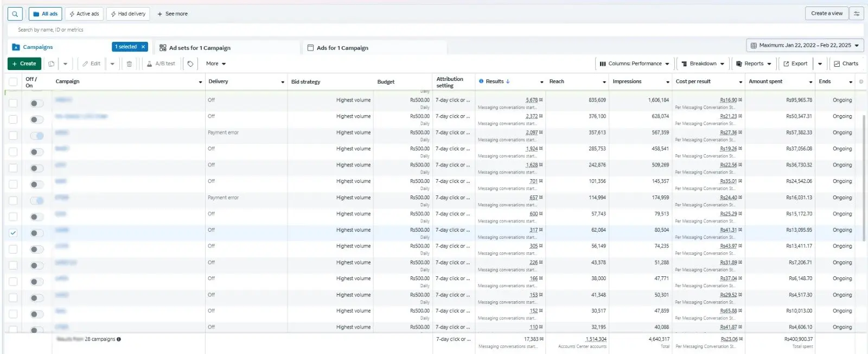Open the arrow next to the Edit button
868x354 pixels.
point(112,64)
